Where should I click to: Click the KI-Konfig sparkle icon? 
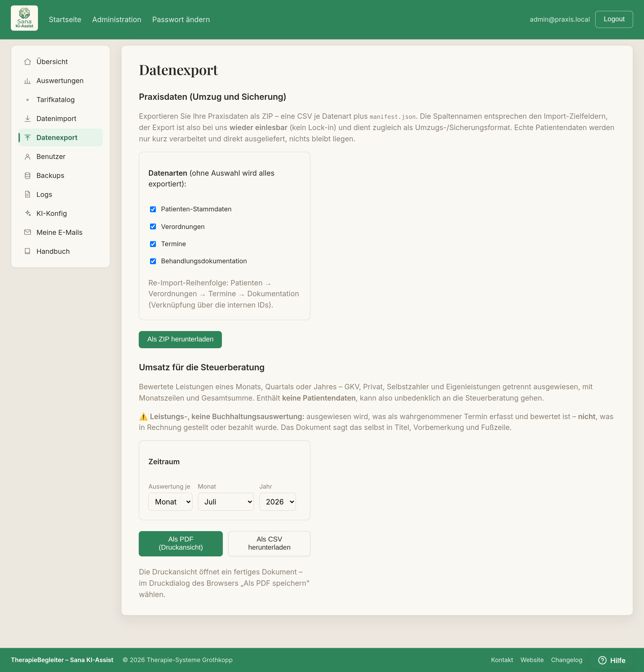[x=27, y=213]
